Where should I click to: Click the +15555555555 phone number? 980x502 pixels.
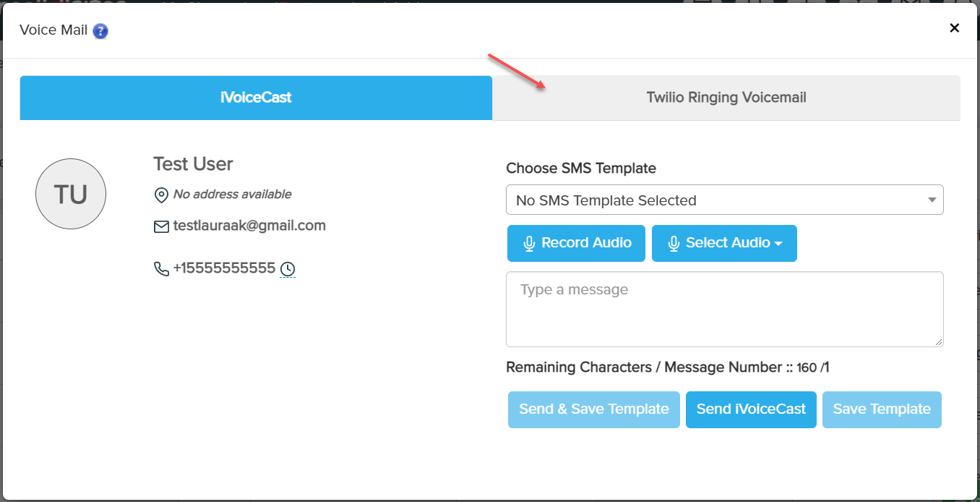coord(224,268)
